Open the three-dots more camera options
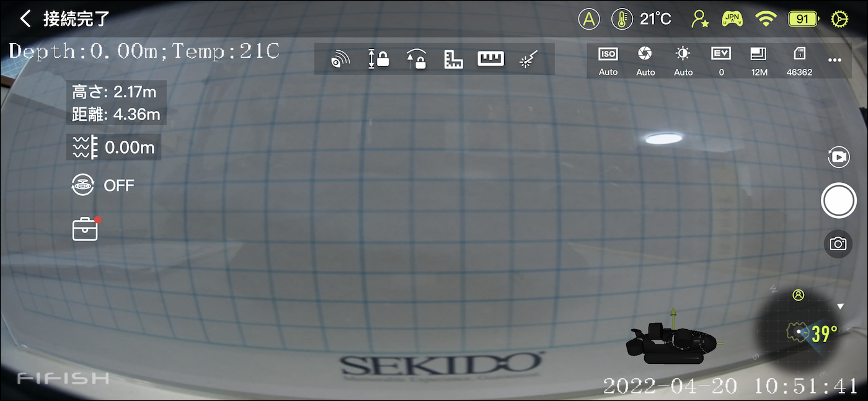Screen dimensions: 868x401 coord(835,60)
